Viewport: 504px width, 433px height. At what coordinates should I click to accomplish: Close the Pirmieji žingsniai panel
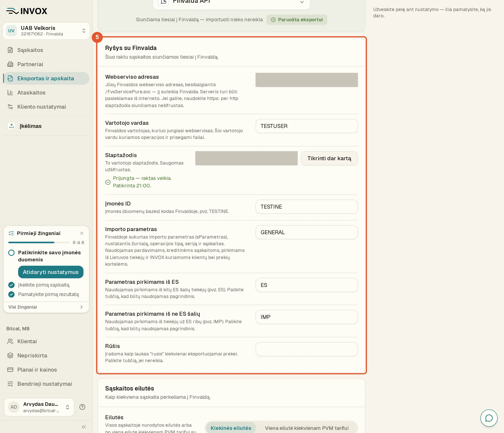pos(82,233)
